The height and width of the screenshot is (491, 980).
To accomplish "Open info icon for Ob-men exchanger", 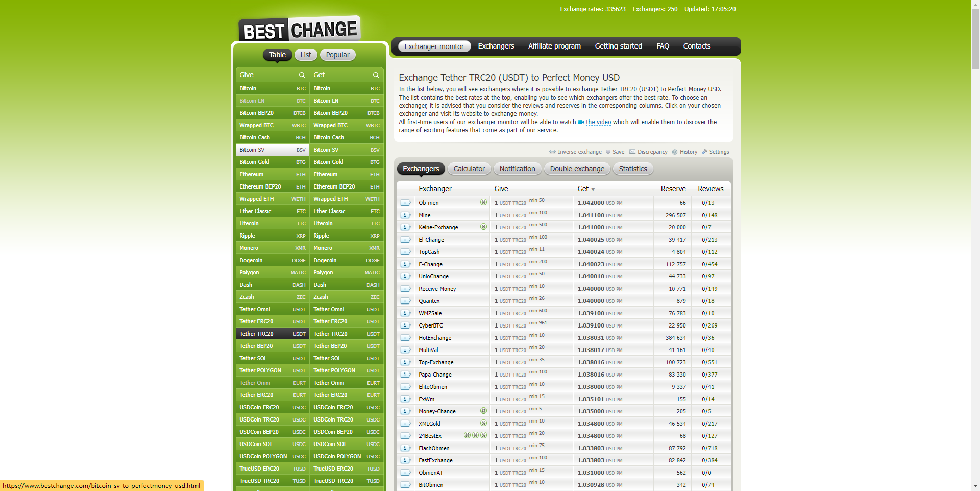I will tap(405, 203).
